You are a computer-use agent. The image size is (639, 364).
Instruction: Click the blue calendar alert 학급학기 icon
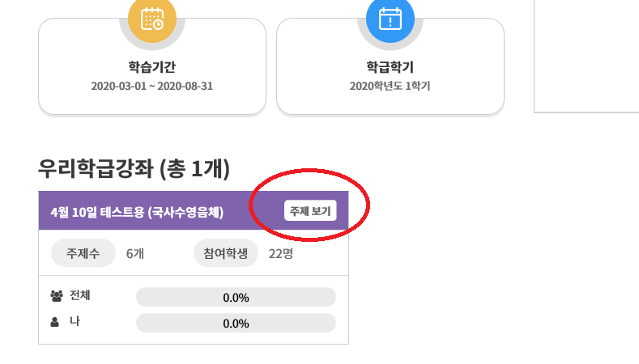(x=390, y=19)
